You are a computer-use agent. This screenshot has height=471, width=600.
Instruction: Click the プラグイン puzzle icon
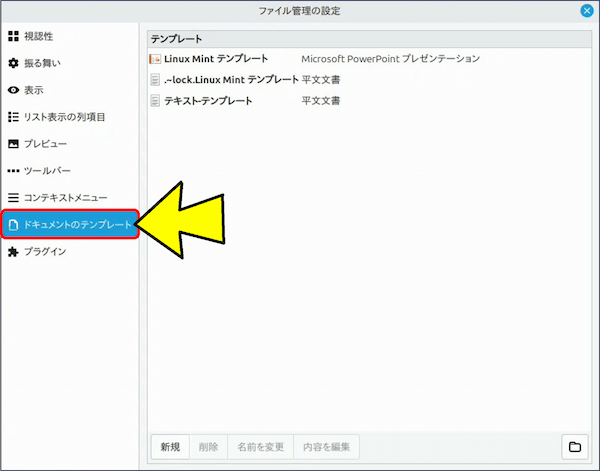[x=13, y=251]
